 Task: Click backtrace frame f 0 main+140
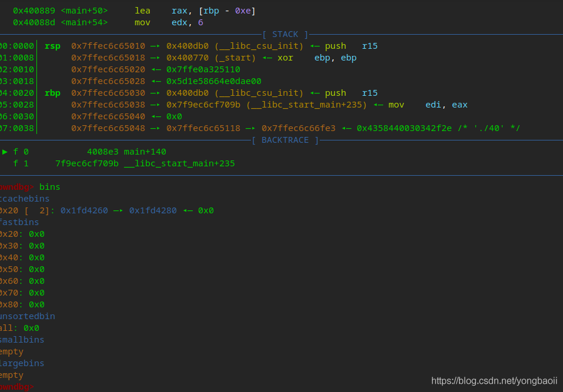pos(84,152)
